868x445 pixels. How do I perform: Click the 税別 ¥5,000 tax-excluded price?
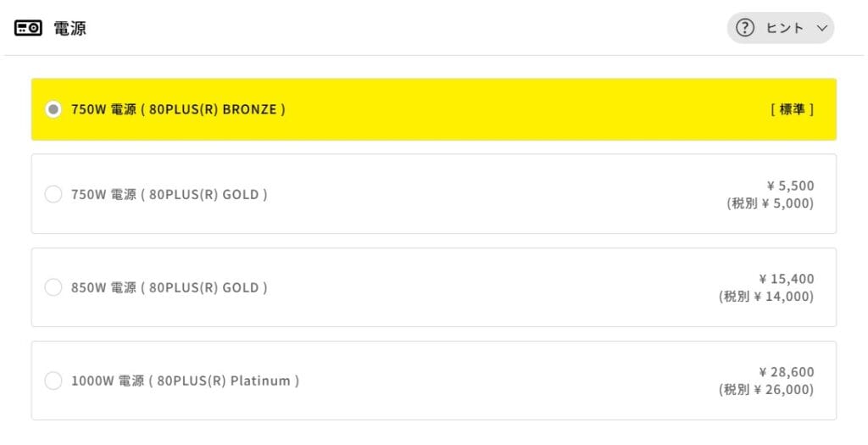point(770,203)
